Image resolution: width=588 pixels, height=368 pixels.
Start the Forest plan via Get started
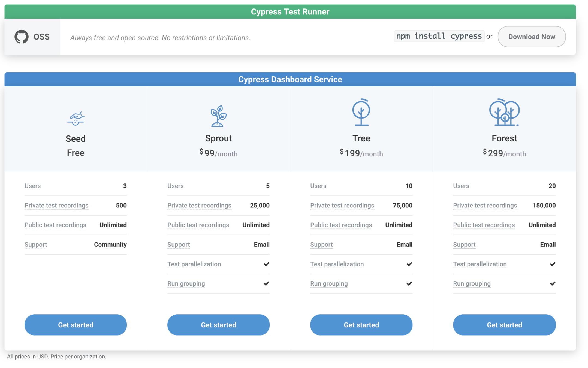tap(504, 325)
